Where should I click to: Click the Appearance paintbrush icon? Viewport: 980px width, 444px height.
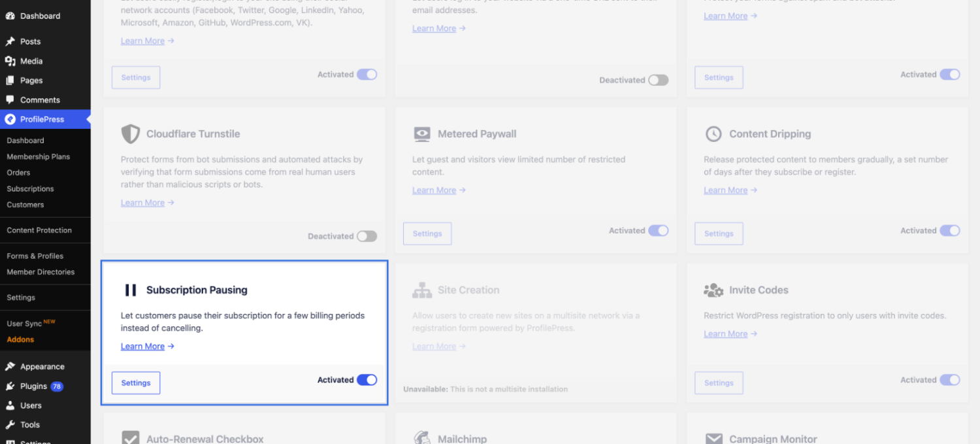coord(10,367)
